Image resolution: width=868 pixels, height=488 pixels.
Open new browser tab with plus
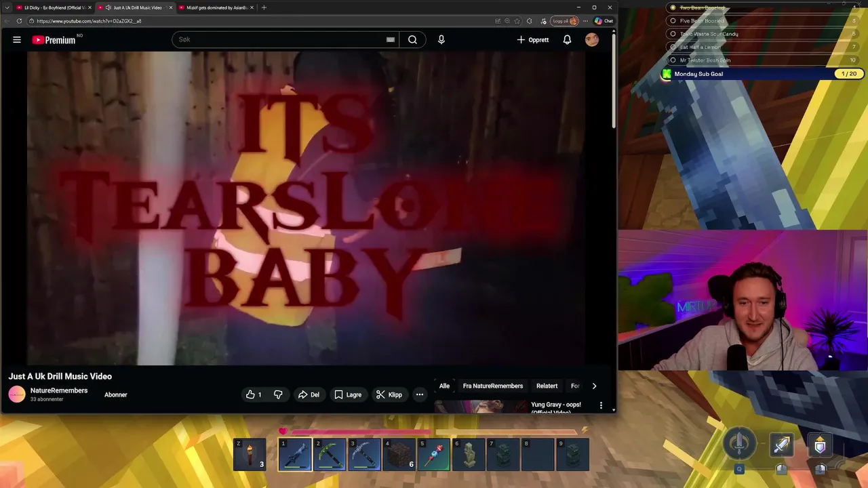[x=264, y=7]
